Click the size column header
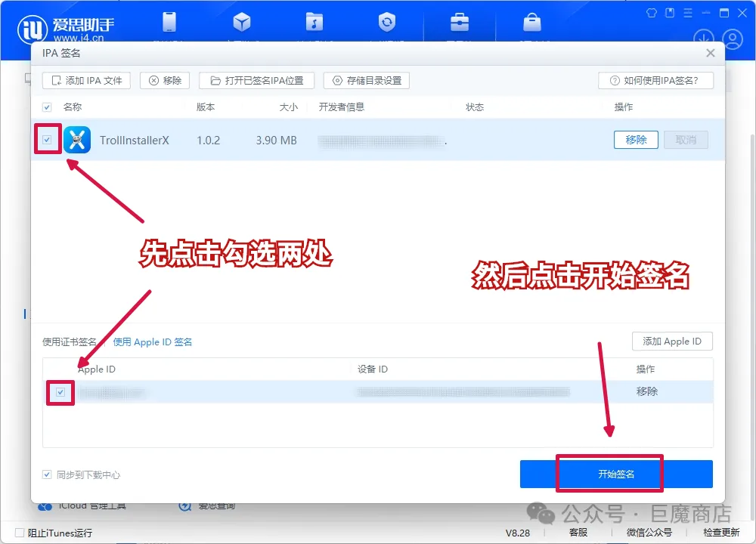 [288, 107]
